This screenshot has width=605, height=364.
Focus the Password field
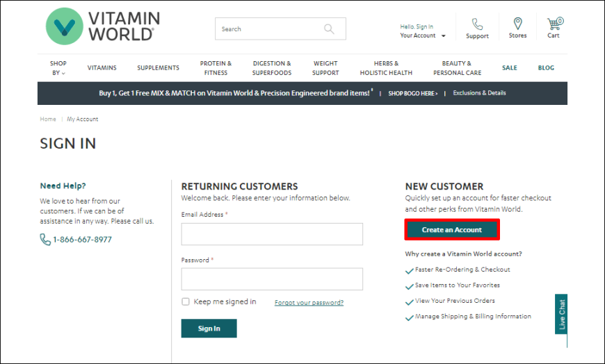[272, 279]
